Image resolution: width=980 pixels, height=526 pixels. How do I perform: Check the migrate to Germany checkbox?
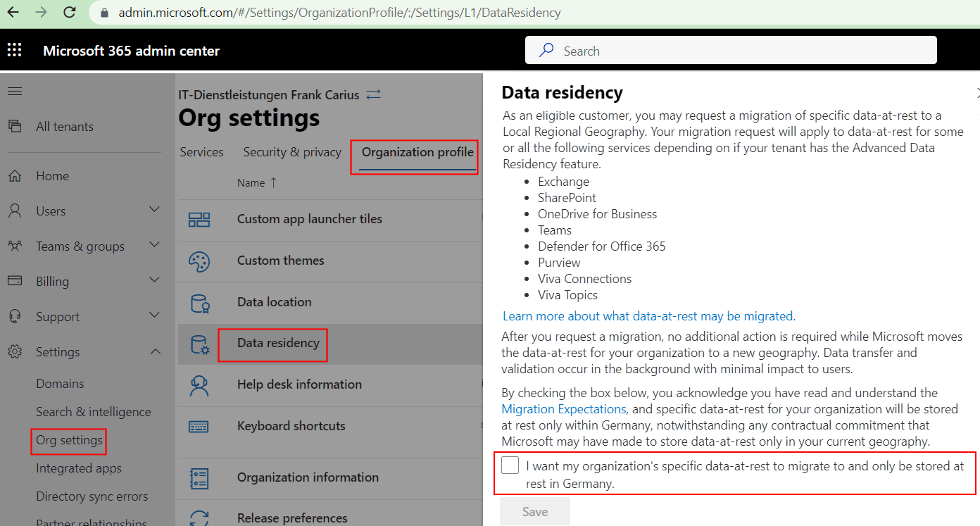(510, 465)
